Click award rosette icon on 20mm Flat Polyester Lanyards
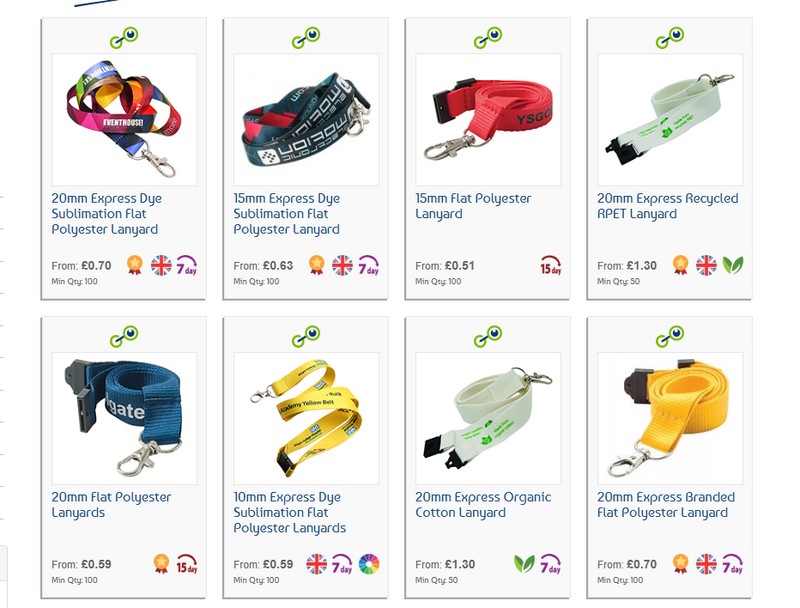800x608 pixels. coord(161,564)
